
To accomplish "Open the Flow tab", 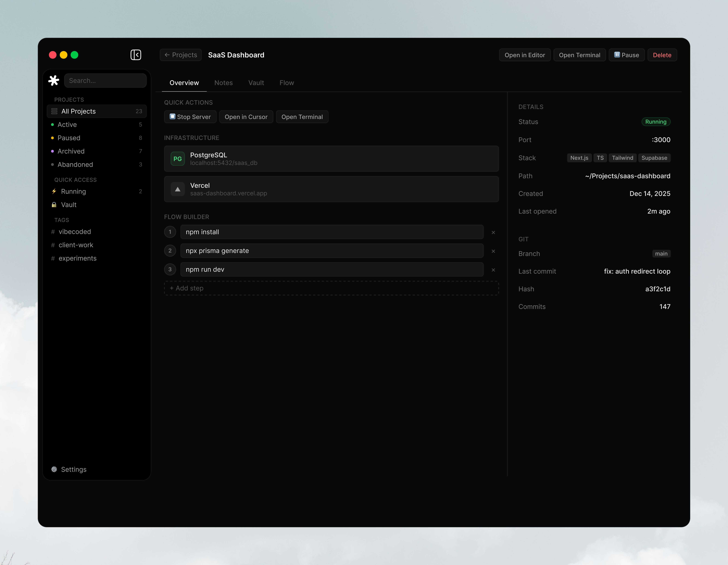I will (287, 83).
